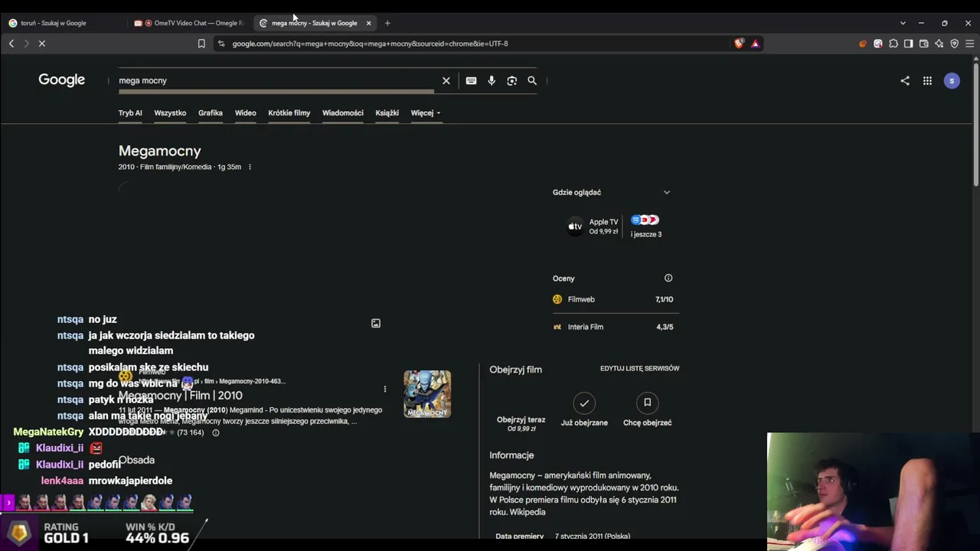
Task: Show the 'i jeszcze 3' streaming services
Action: click(645, 227)
